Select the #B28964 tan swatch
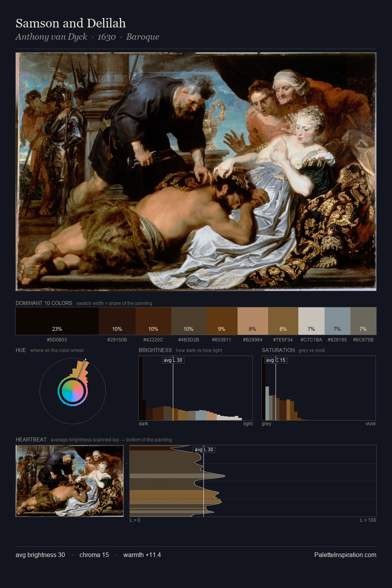 point(253,321)
